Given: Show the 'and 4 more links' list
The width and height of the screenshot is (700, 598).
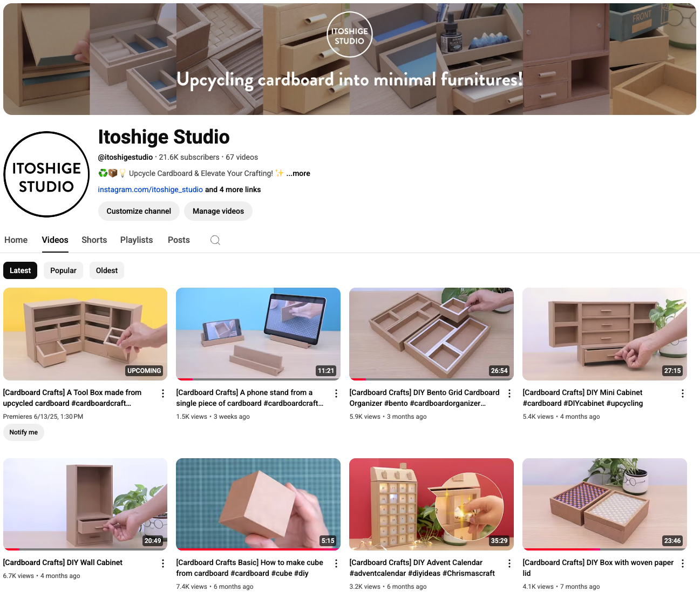Looking at the screenshot, I should (x=233, y=189).
